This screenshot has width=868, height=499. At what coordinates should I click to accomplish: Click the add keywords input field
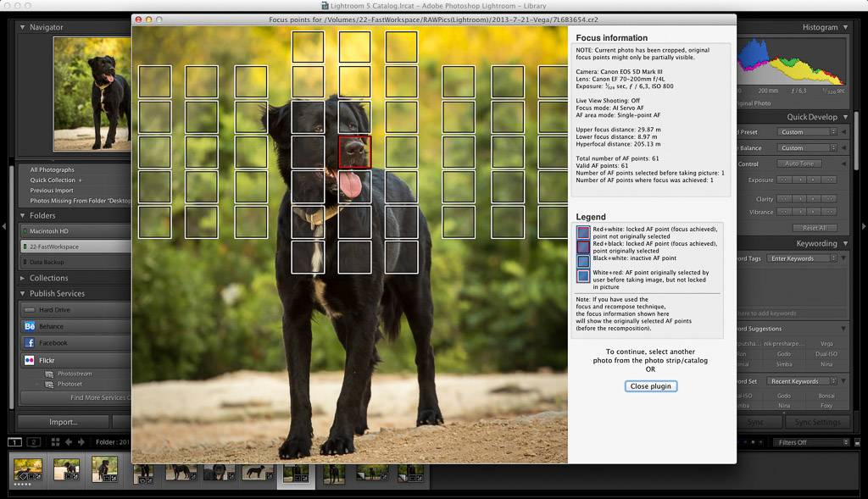pos(792,313)
